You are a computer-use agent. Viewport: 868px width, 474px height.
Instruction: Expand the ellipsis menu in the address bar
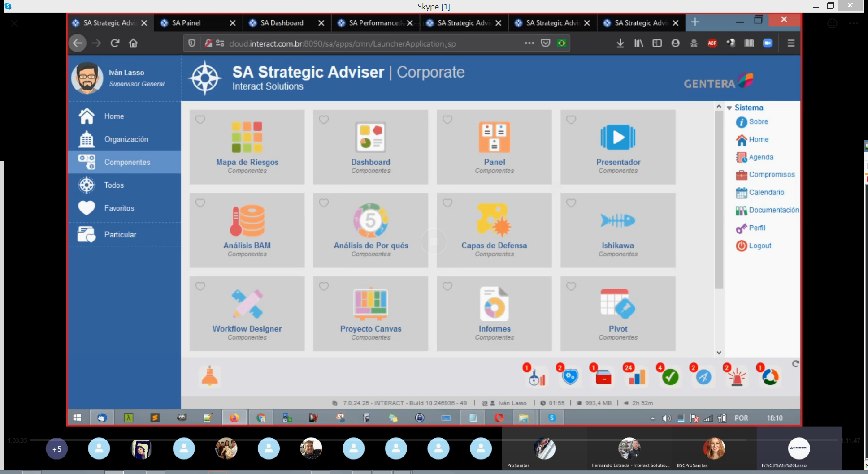[x=529, y=43]
